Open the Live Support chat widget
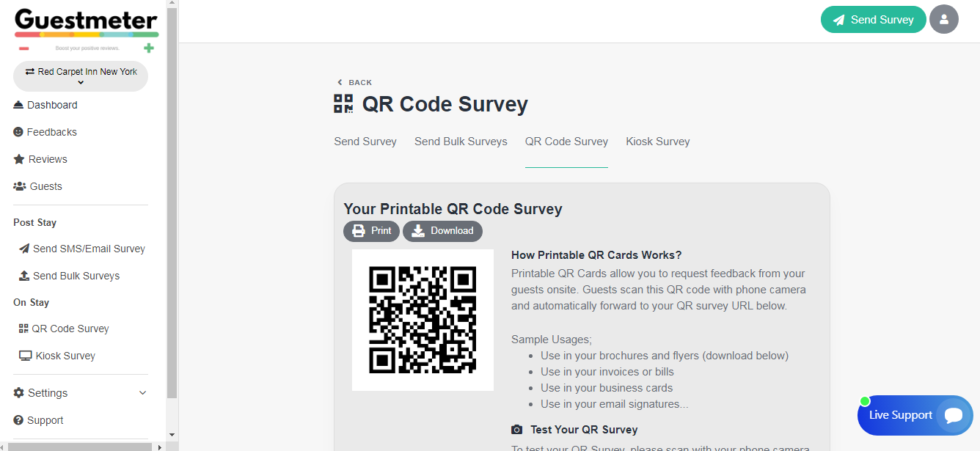This screenshot has height=451, width=980. click(914, 415)
